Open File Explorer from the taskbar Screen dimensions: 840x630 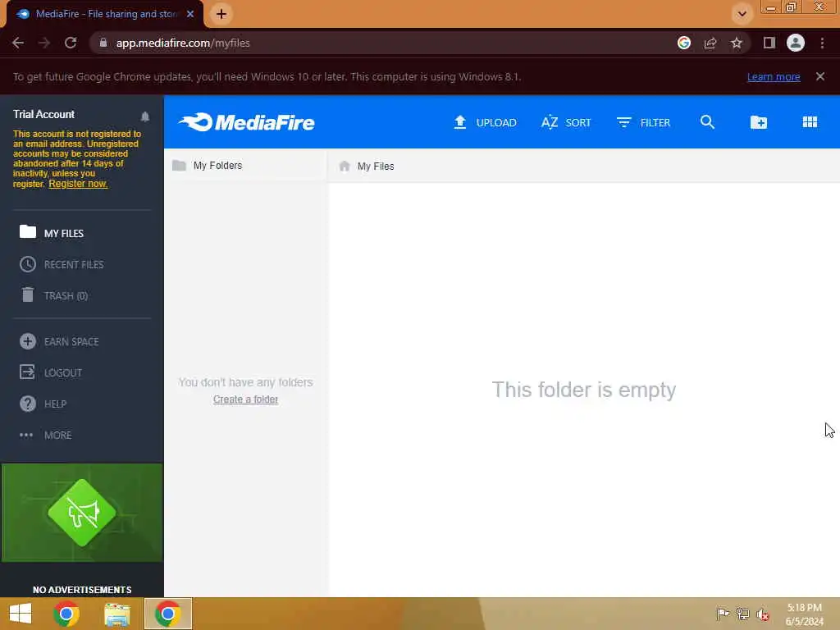pyautogui.click(x=117, y=614)
